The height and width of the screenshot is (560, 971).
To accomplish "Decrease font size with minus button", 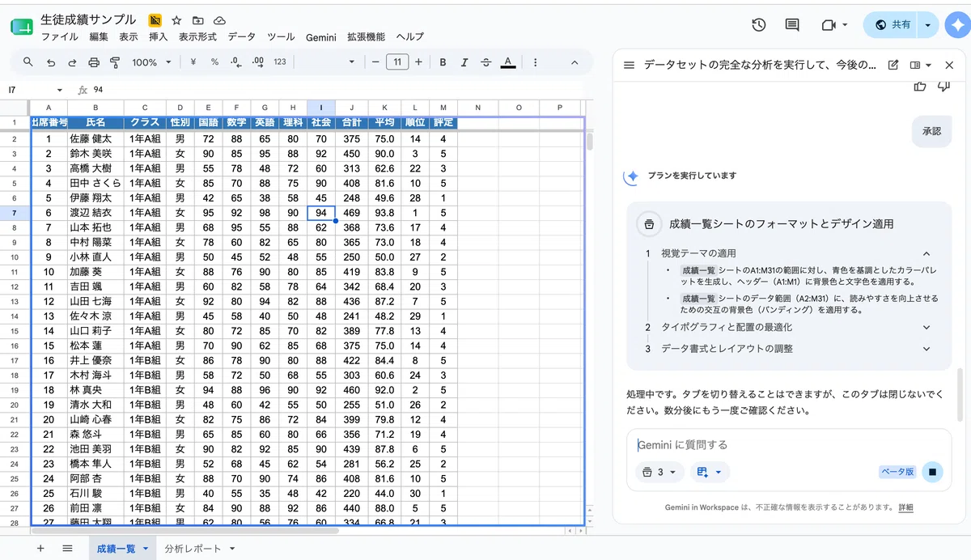I will (x=375, y=62).
